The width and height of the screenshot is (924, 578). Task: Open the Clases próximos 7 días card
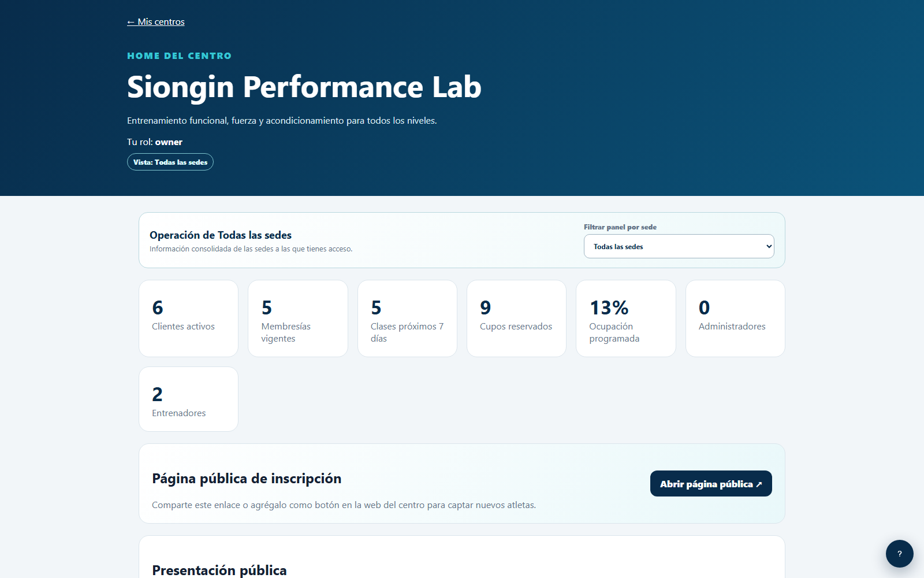tap(407, 318)
